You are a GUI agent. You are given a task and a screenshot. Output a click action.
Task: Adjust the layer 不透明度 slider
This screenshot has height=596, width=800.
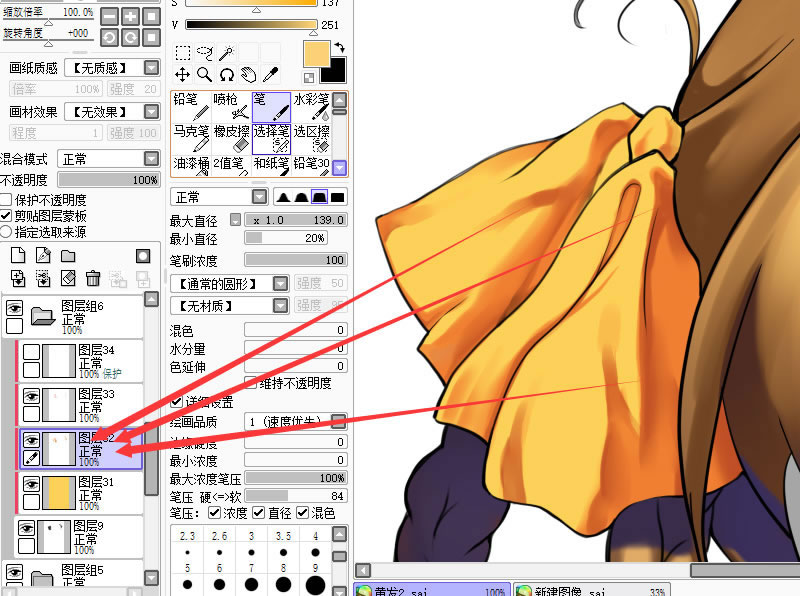[x=109, y=180]
